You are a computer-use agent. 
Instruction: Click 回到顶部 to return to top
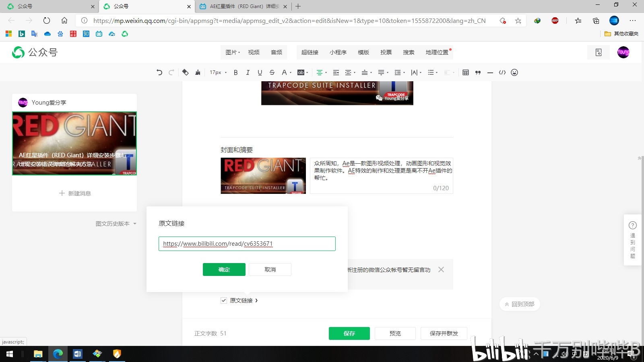tap(520, 304)
